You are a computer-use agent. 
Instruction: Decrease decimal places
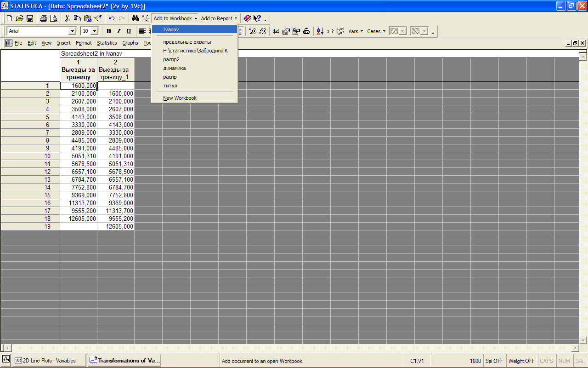pyautogui.click(x=262, y=31)
